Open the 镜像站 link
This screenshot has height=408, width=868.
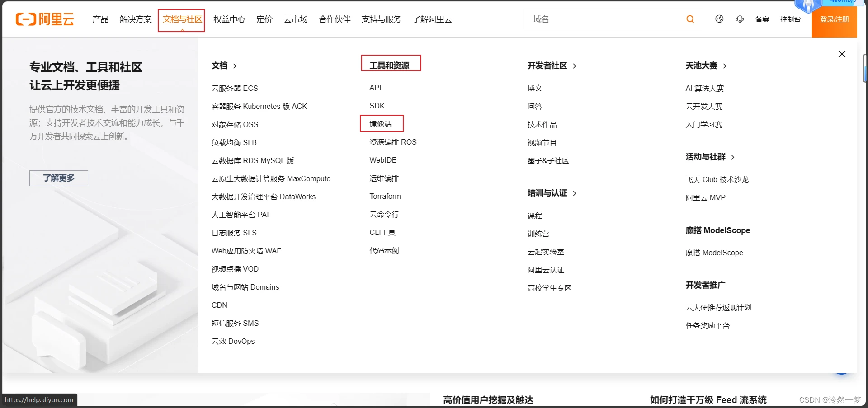coord(381,124)
